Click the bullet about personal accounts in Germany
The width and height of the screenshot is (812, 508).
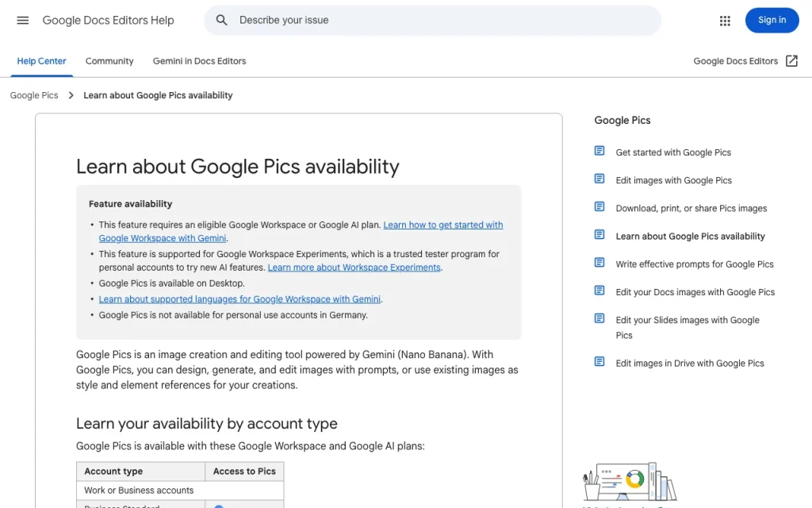tap(233, 315)
